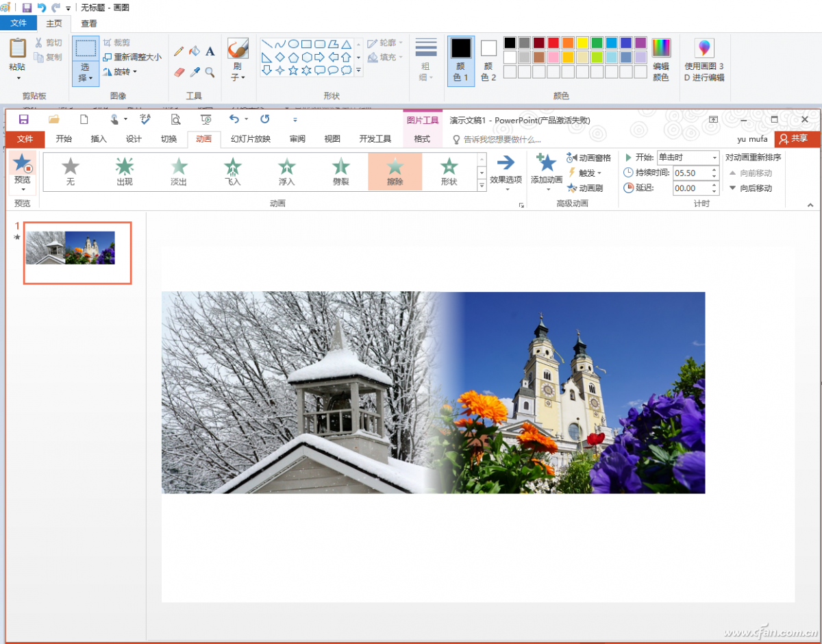The image size is (822, 644).
Task: Open Paste (粘贴) dropdown arrow in Paint
Action: tap(18, 77)
